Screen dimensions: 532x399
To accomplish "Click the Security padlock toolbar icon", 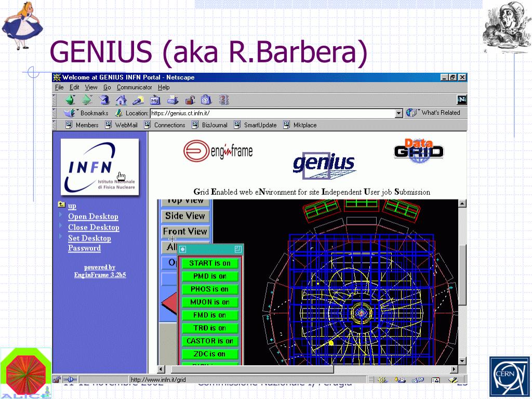I will coord(190,100).
